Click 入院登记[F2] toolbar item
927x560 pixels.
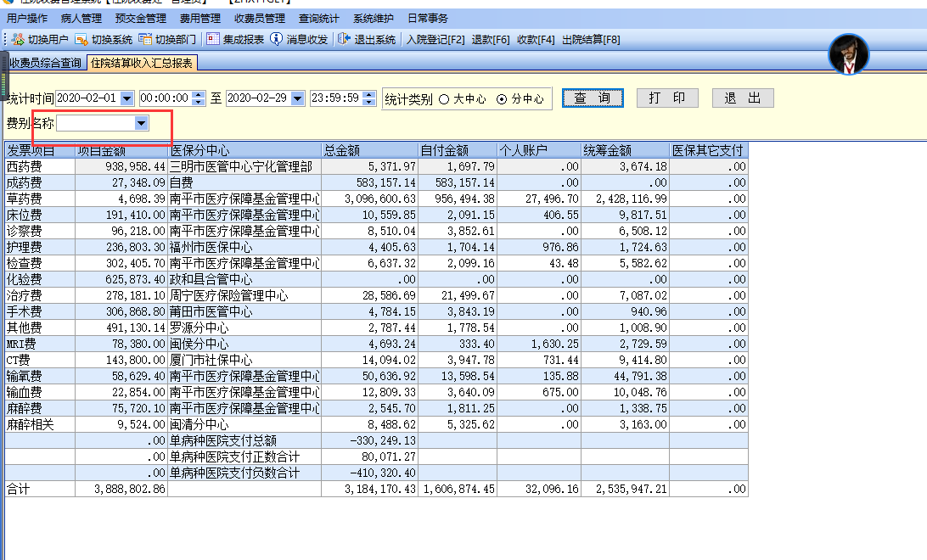click(435, 40)
